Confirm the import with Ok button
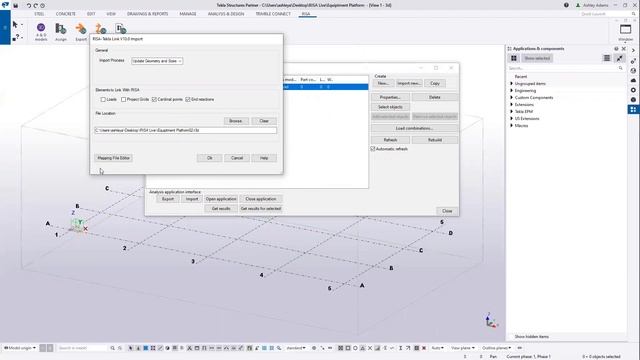The width and height of the screenshot is (640, 360). [x=209, y=158]
